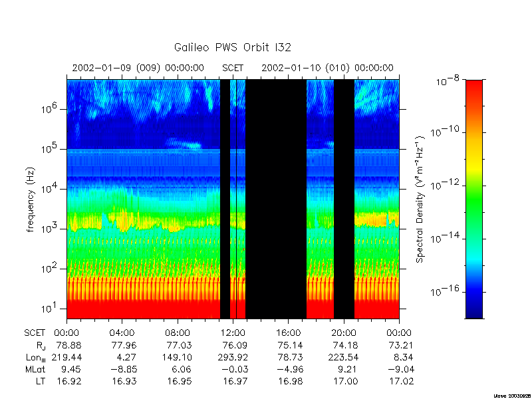Select the SCET 12:00 time tick label
Screen dimensions: 532x399
coord(233,333)
